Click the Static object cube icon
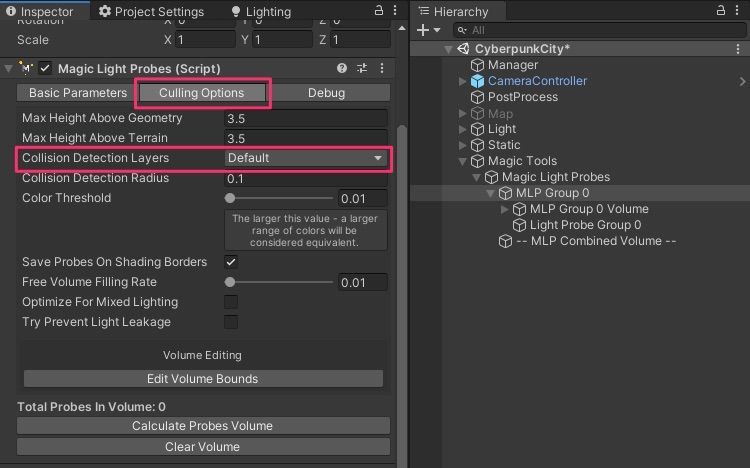Image resolution: width=750 pixels, height=468 pixels. point(477,145)
